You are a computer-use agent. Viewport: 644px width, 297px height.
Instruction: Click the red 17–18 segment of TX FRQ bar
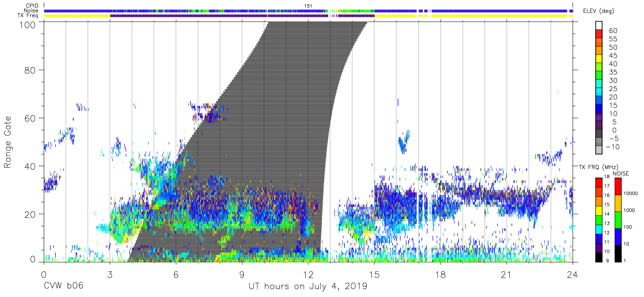click(x=598, y=183)
